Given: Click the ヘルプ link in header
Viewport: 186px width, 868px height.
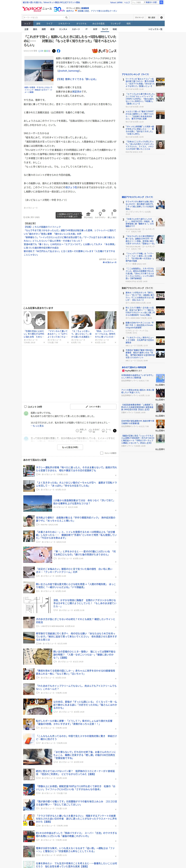Looking at the screenshot, I should click(x=127, y=2).
